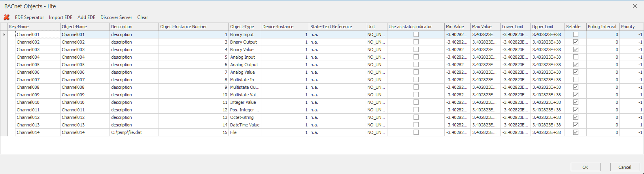Click the Min Value column header

[457, 27]
